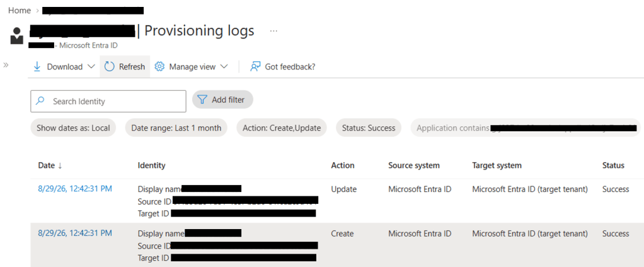The image size is (644, 267).
Task: Click the magnifier icon in search box
Action: tap(40, 101)
